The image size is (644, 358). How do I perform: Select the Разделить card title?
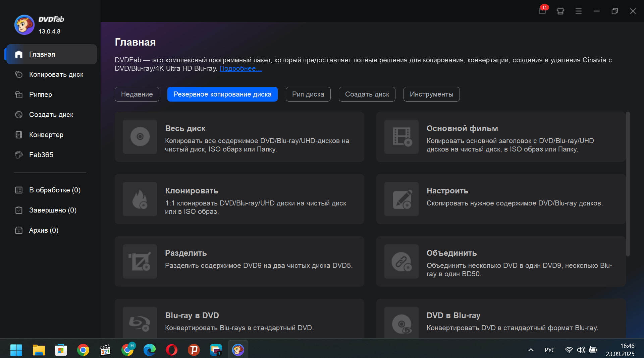(x=186, y=253)
